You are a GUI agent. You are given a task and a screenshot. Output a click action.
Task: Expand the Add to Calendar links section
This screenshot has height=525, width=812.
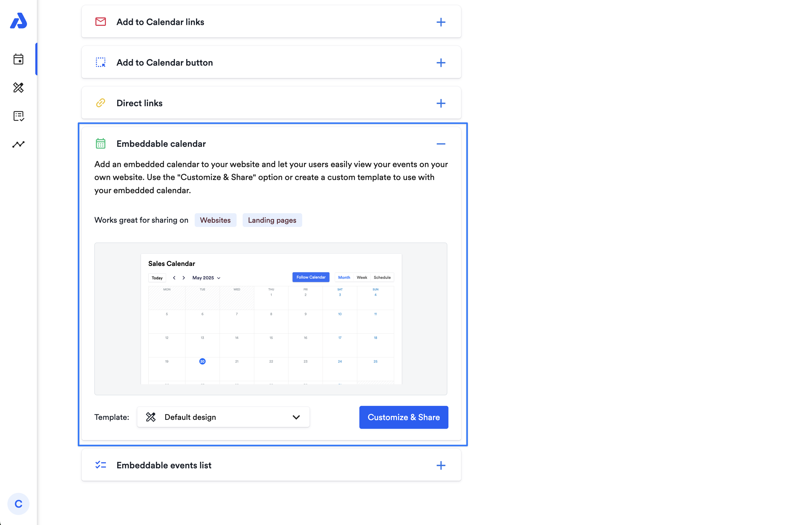pyautogui.click(x=441, y=22)
